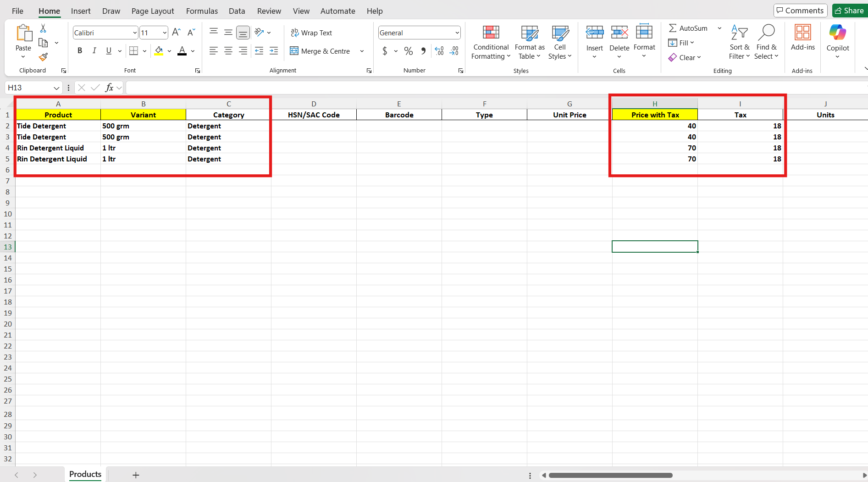The height and width of the screenshot is (482, 868).
Task: Click the Center align icon
Action: click(228, 51)
